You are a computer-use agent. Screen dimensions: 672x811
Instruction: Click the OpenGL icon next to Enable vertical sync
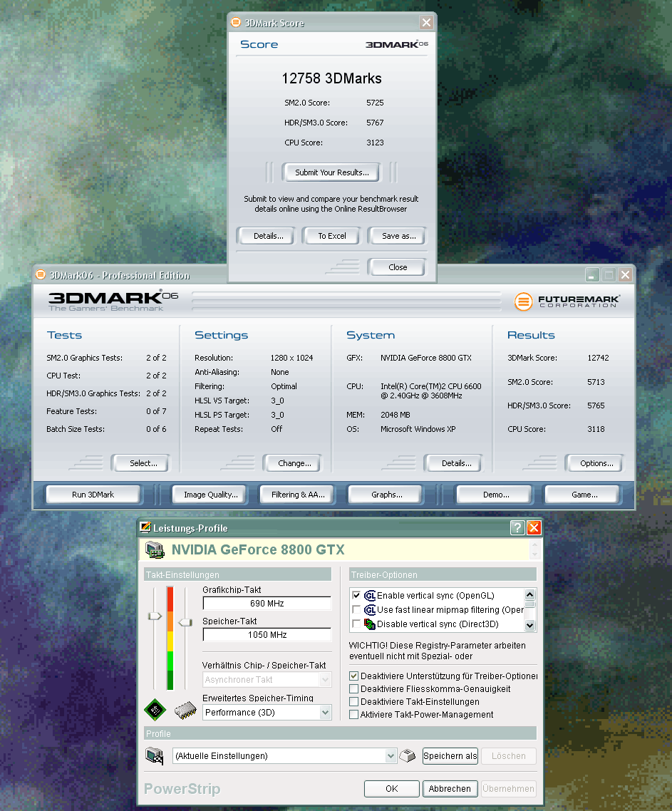click(370, 595)
